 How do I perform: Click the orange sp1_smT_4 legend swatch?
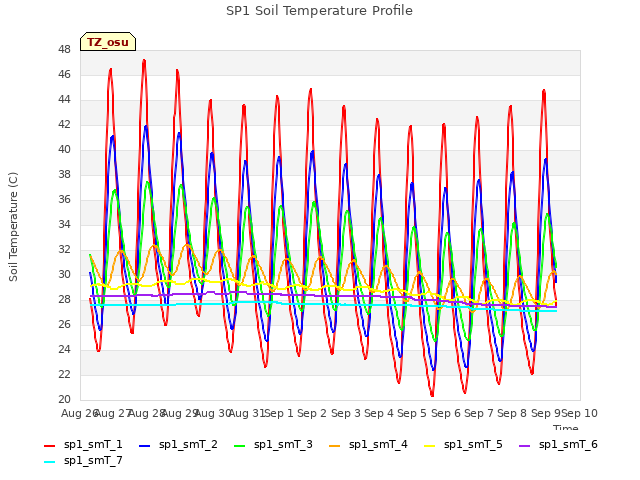point(335,446)
